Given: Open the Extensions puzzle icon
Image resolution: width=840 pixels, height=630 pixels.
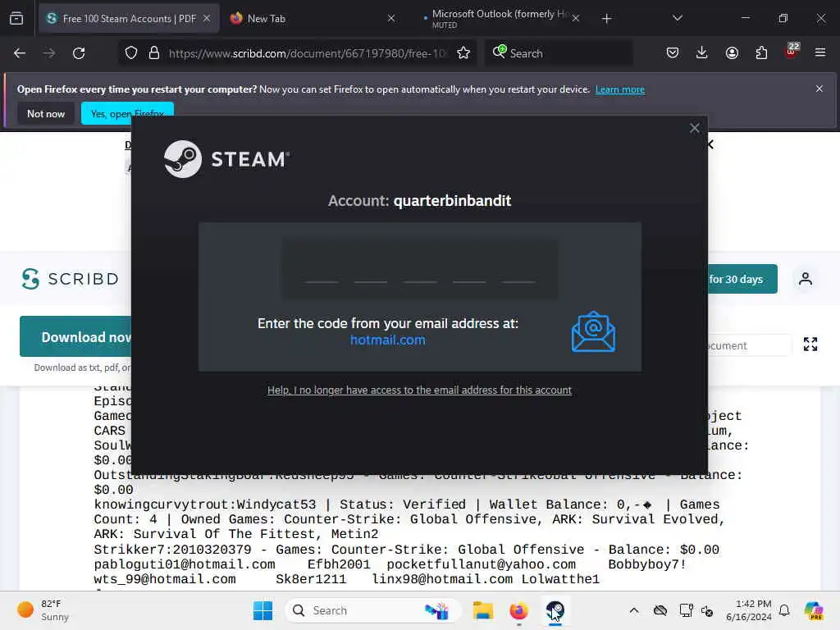Looking at the screenshot, I should [x=761, y=53].
